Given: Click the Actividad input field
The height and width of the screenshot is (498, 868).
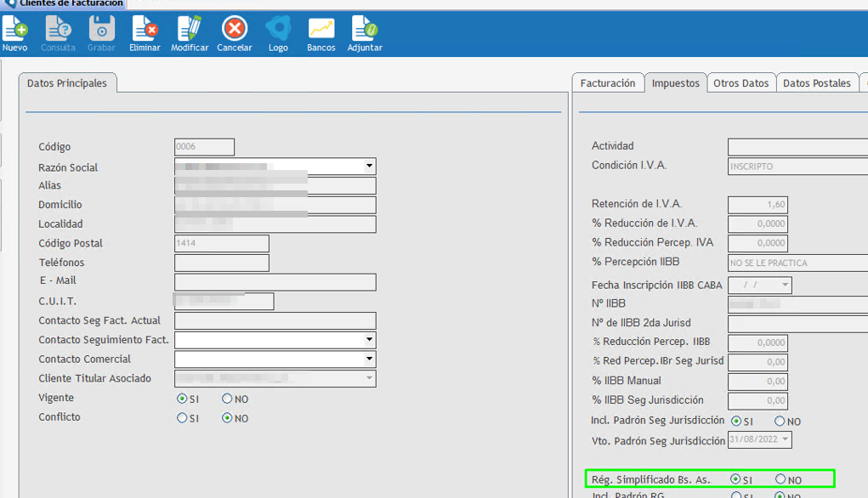Looking at the screenshot, I should [x=797, y=147].
